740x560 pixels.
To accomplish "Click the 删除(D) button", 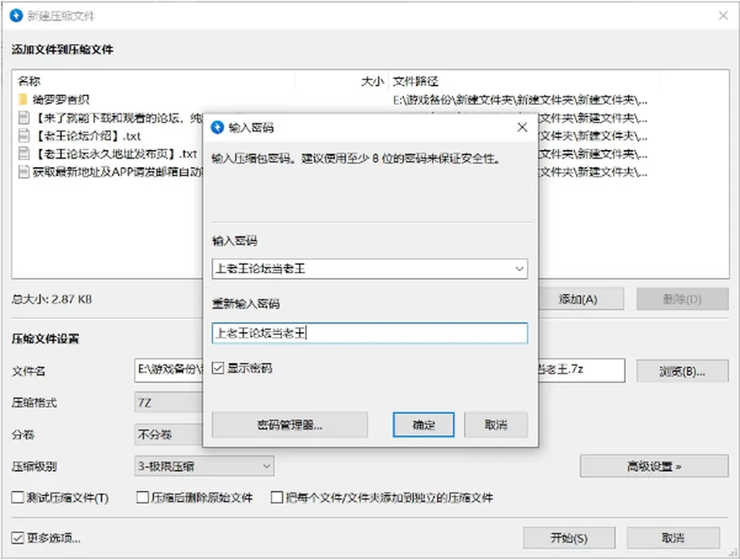I will pyautogui.click(x=682, y=299).
